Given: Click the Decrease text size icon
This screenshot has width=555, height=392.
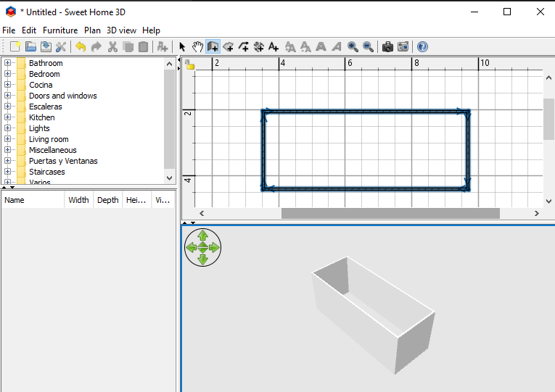Looking at the screenshot, I should click(x=305, y=46).
